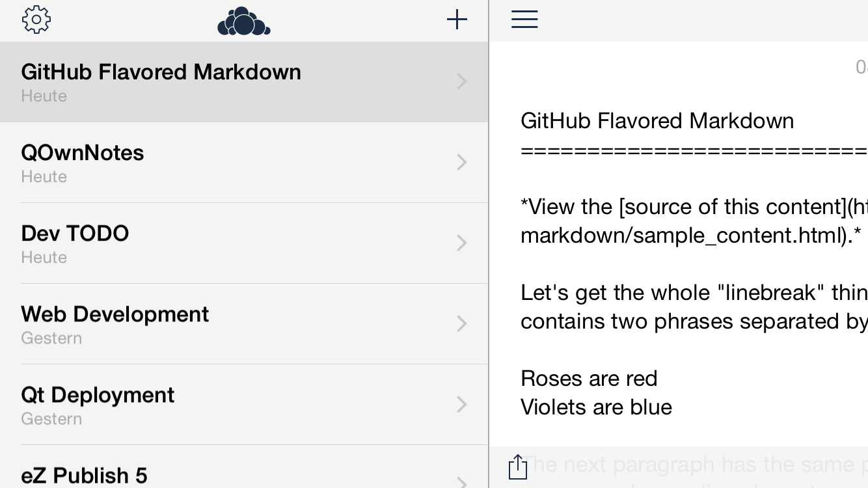Select the GitHub Flavored Markdown note
Image resolution: width=868 pixels, height=488 pixels.
tap(244, 82)
